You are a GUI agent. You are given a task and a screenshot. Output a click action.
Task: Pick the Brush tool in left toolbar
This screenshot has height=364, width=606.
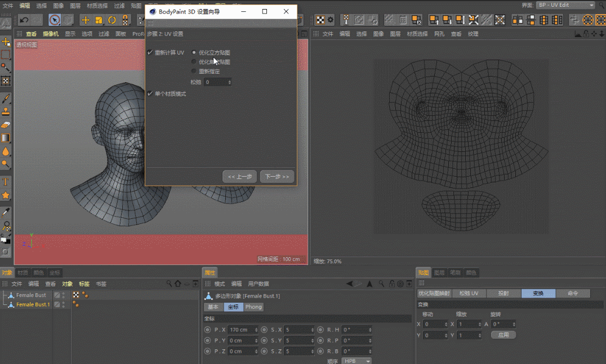[x=6, y=98]
